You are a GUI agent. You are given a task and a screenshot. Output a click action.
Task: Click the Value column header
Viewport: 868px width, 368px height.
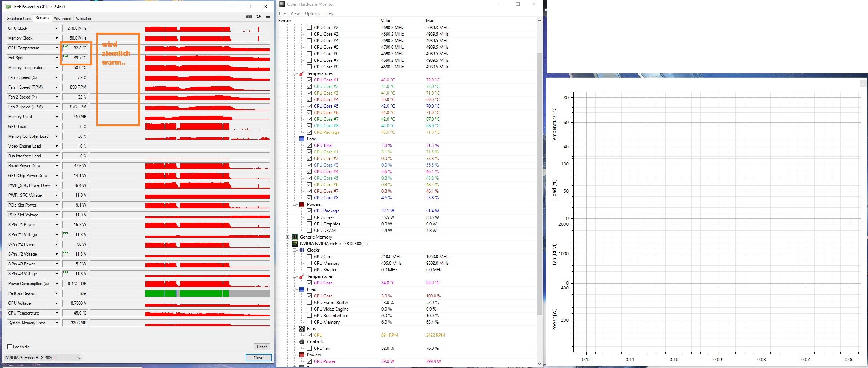pos(401,21)
